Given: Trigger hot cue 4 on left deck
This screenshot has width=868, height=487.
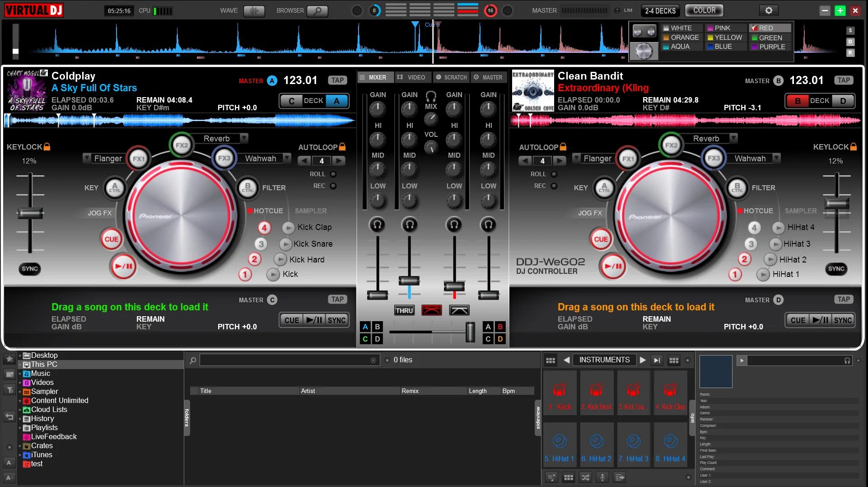Looking at the screenshot, I should tap(264, 228).
